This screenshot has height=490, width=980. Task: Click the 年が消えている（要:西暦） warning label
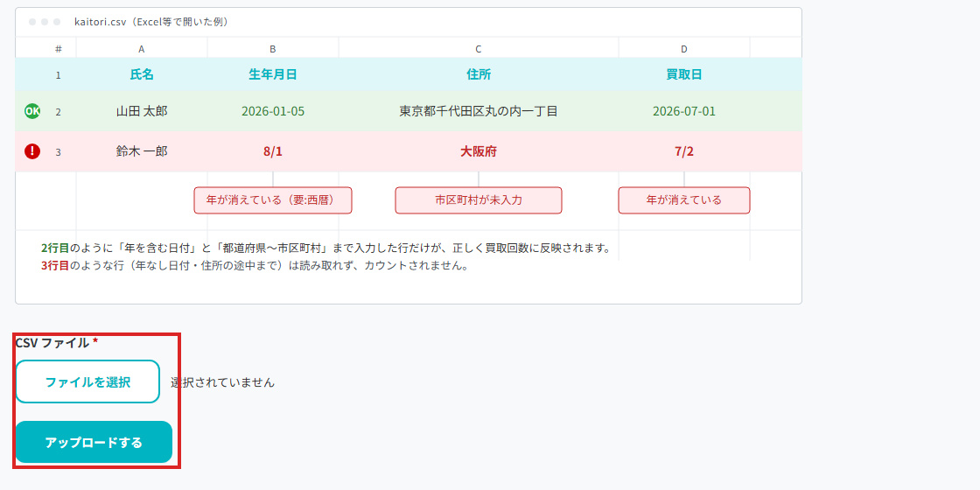(x=273, y=200)
